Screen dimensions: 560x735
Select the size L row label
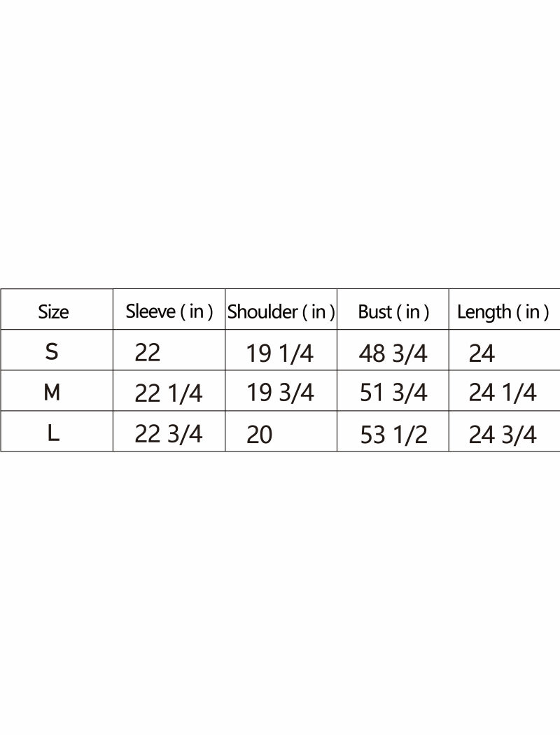click(x=53, y=433)
